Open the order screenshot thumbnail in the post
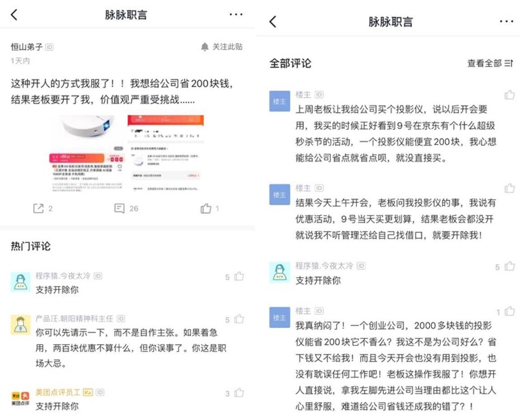This screenshot has width=520, height=420. point(165,153)
